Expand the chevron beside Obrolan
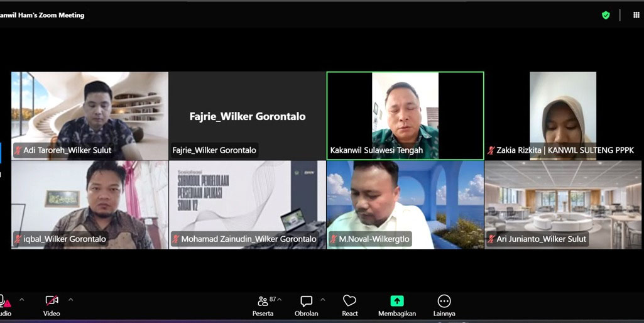644x323 pixels. click(323, 300)
